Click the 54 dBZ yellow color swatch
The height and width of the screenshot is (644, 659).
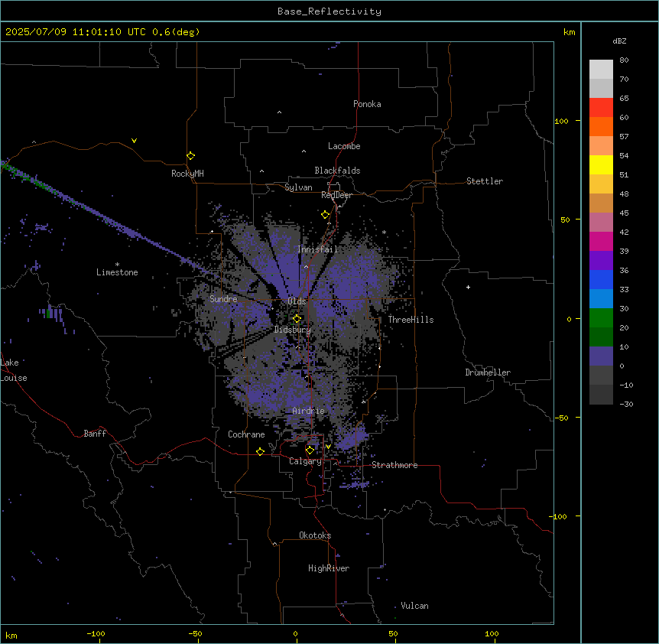(x=601, y=164)
